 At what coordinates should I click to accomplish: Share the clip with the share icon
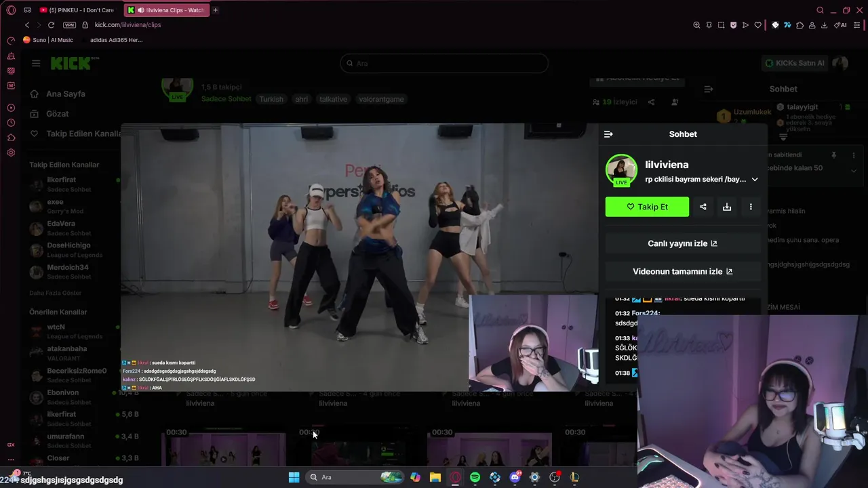[703, 207]
